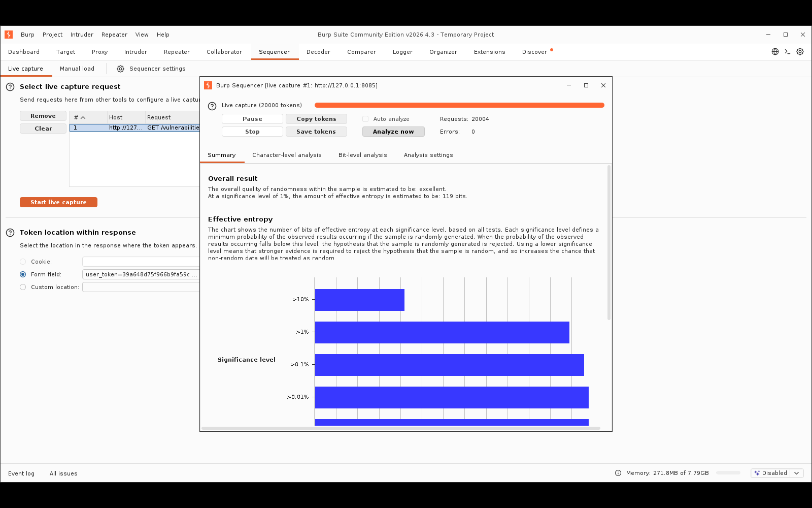
Task: Click the memory usage bar in status bar
Action: [728, 473]
